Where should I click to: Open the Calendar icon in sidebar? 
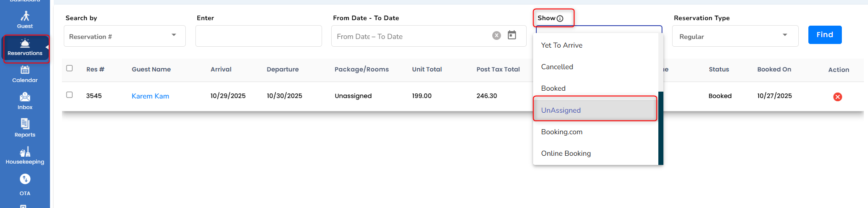click(25, 74)
